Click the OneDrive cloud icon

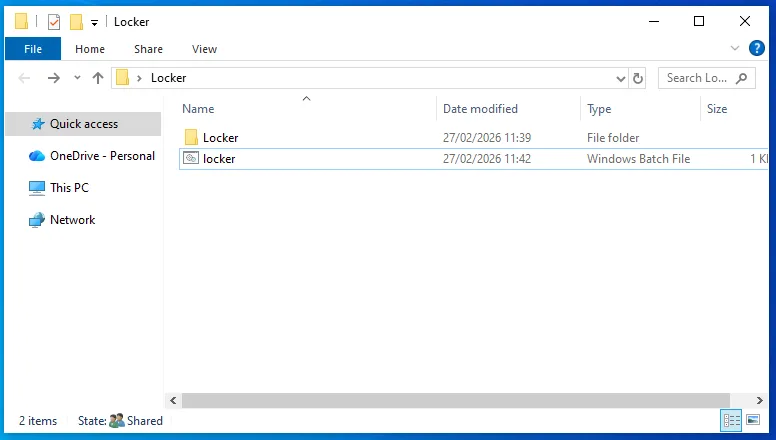pyautogui.click(x=37, y=156)
